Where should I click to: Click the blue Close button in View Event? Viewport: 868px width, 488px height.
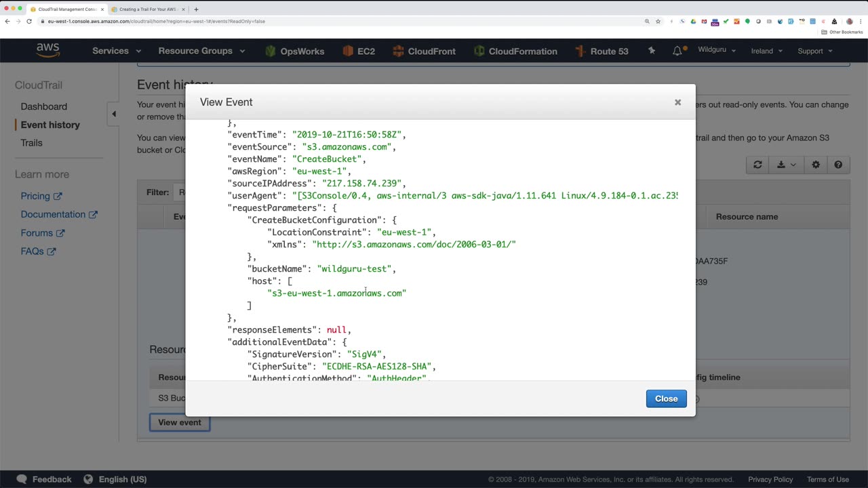click(666, 399)
